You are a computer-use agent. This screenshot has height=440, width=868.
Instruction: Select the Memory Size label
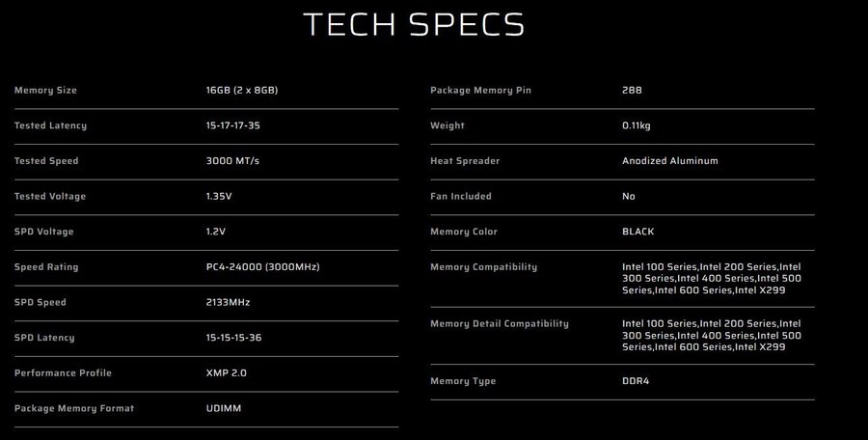click(45, 91)
